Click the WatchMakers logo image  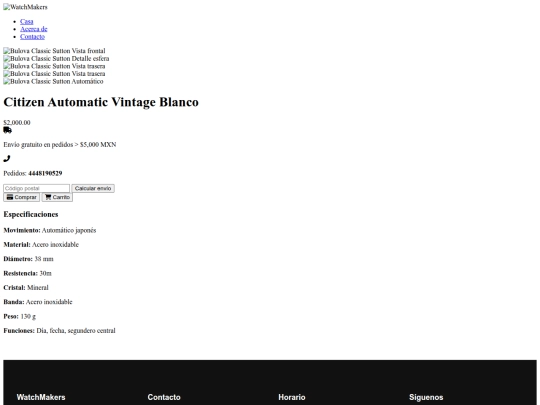[25, 7]
